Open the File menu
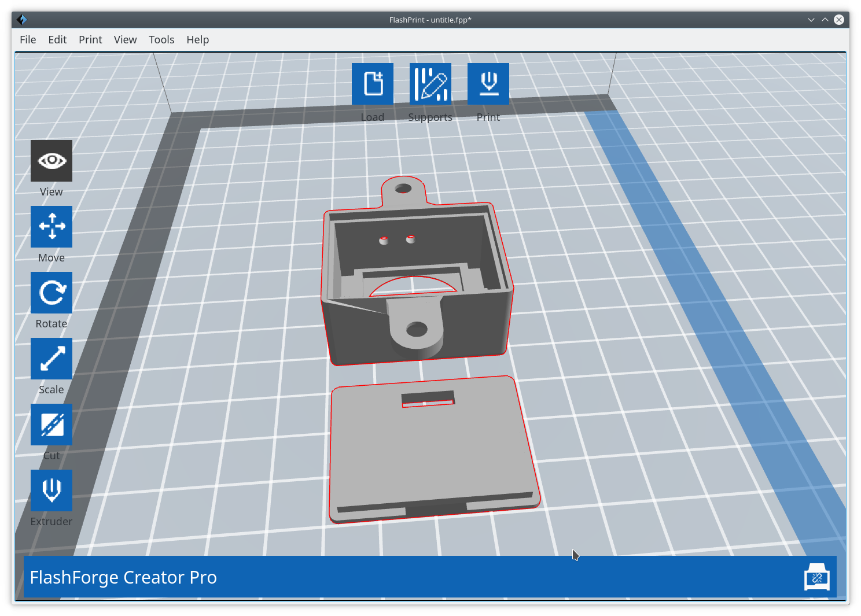Screen dimensions: 861x616 (x=28, y=40)
